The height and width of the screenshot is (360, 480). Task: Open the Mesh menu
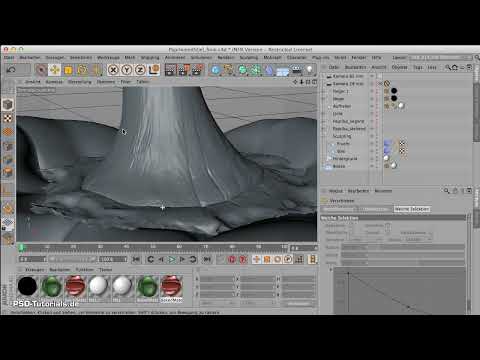tap(130, 58)
